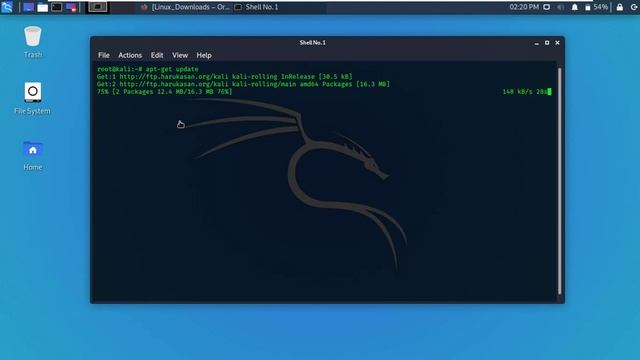
Task: Click the fourth panel launcher with red dot
Action: pyautogui.click(x=71, y=7)
